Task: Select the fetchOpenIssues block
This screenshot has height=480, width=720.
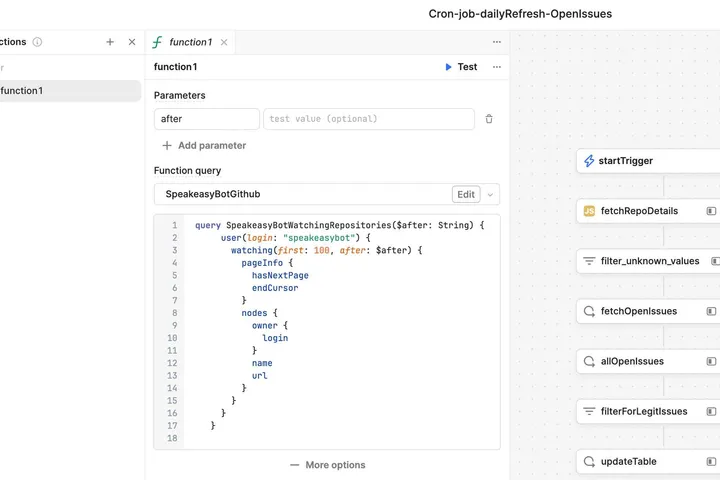Action: 648,311
